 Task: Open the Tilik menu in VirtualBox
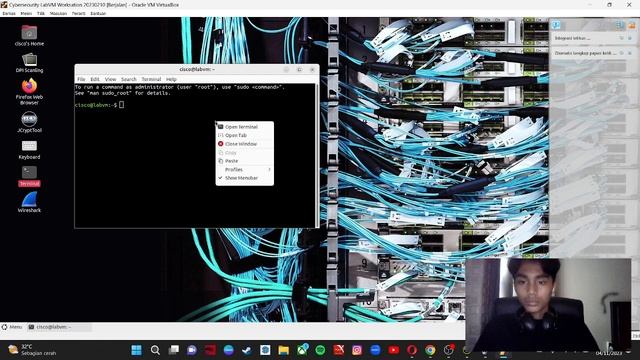point(41,13)
